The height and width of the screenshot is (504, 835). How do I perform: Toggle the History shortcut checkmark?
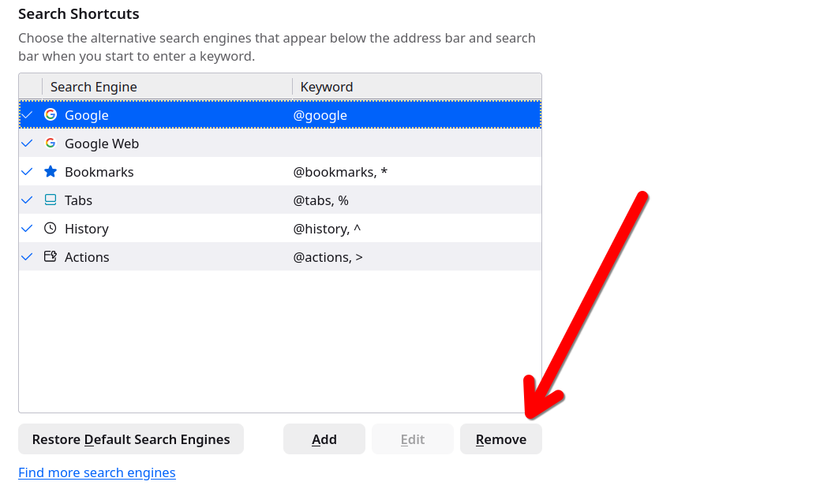pyautogui.click(x=28, y=229)
